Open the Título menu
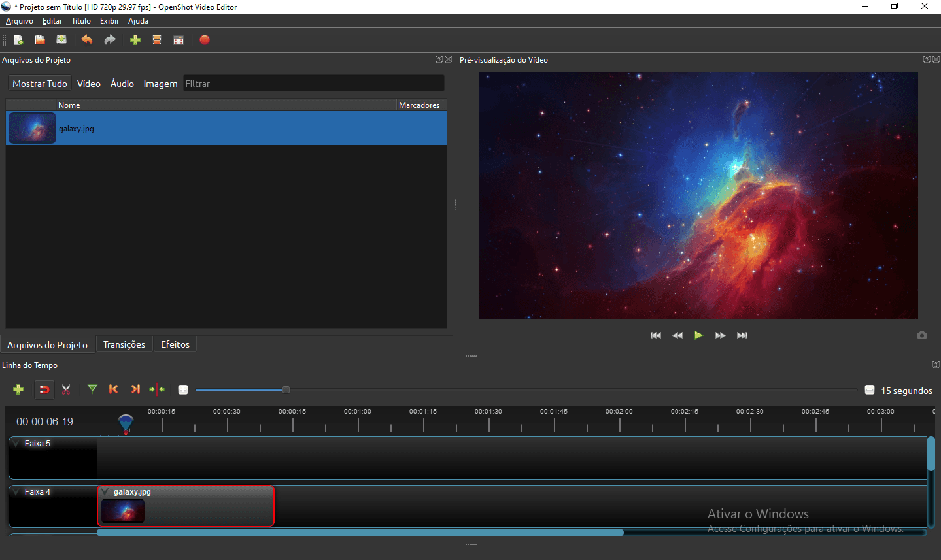 click(x=81, y=21)
